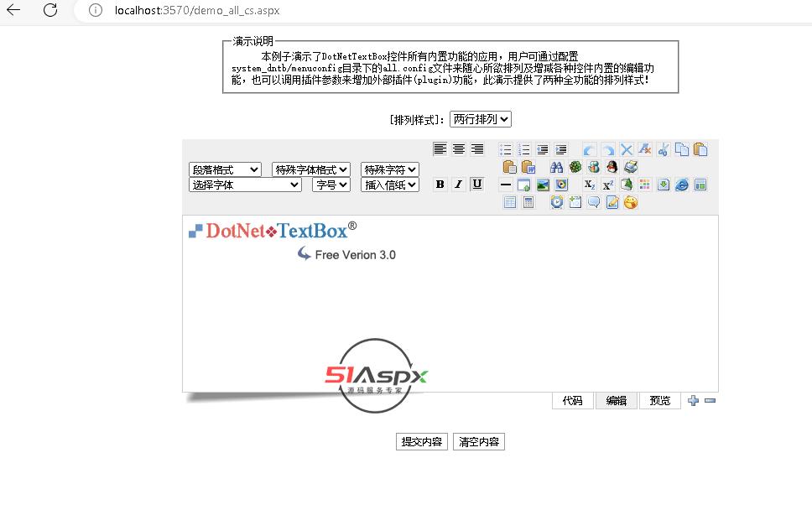Cut selection with scissors icon
This screenshot has width=812, height=510.
[664, 149]
